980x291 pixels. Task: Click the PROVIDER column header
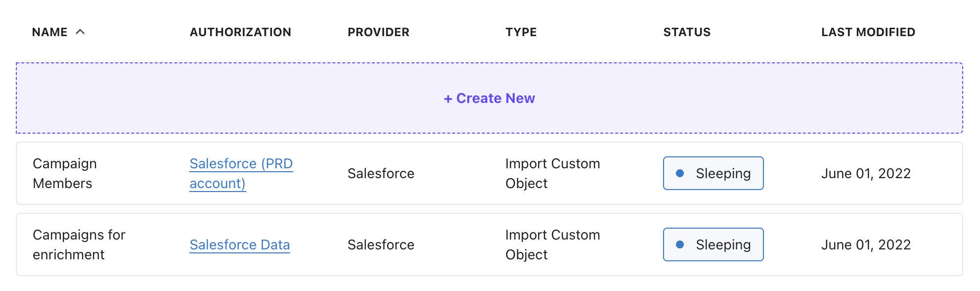378,32
